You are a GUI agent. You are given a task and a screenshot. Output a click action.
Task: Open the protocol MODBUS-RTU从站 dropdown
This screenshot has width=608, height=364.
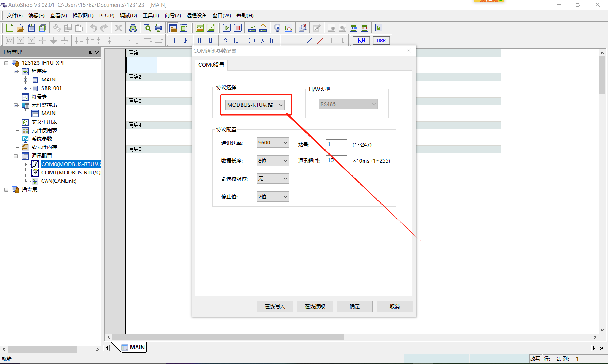255,105
